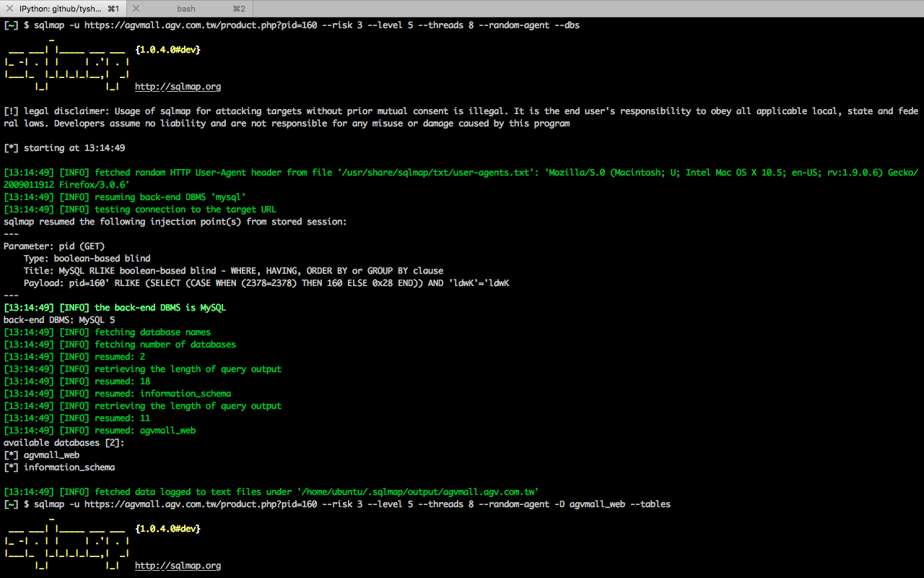Click the "resumed: information_schema" log line
The image size is (924, 578).
pos(118,394)
